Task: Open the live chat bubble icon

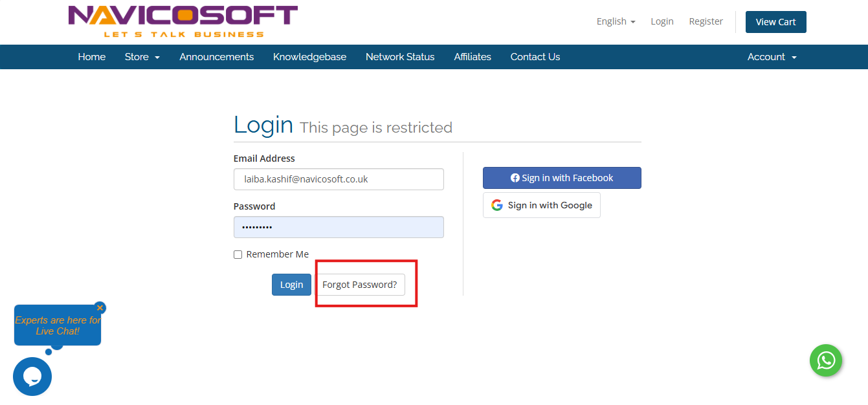Action: (32, 377)
